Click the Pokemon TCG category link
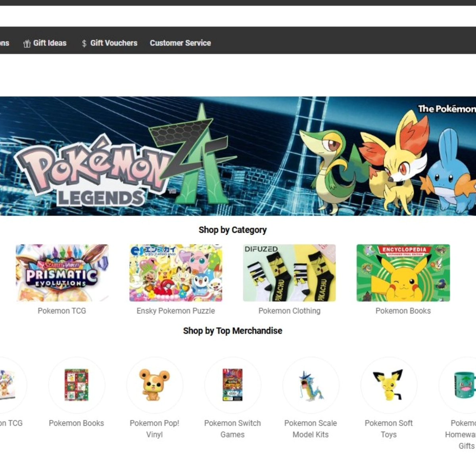The height and width of the screenshot is (476, 476). point(61,311)
